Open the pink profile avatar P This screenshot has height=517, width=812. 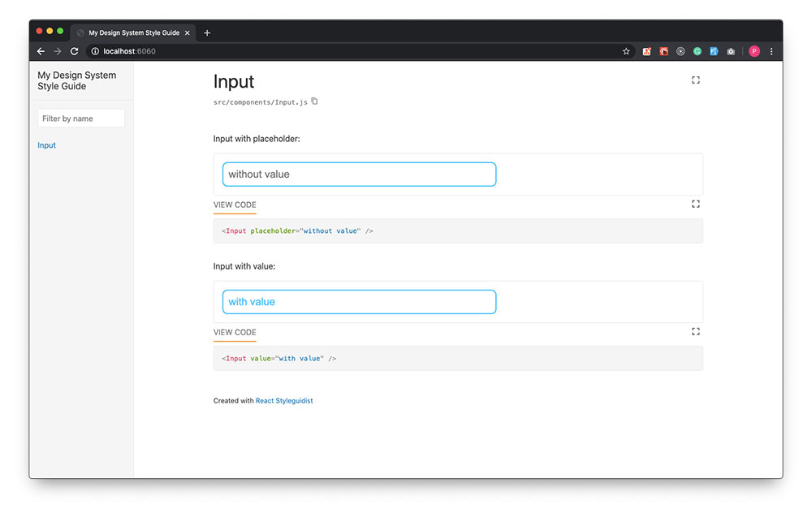click(754, 51)
